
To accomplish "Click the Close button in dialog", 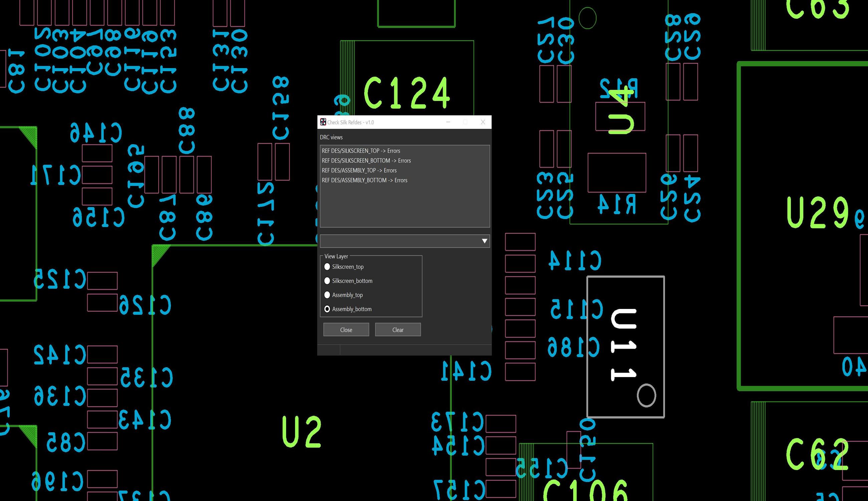I will coord(346,330).
